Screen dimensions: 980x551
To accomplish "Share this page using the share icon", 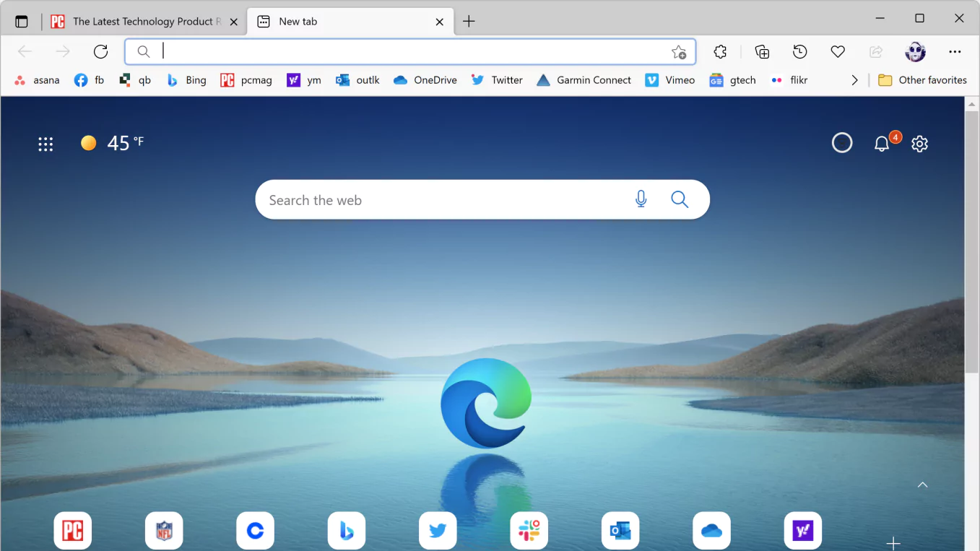I will (876, 51).
